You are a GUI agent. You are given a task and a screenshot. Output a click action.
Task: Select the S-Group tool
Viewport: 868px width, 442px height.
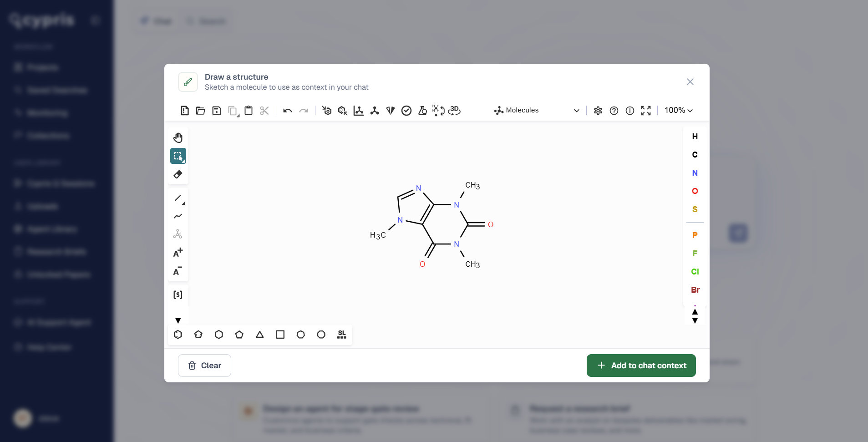[178, 295]
